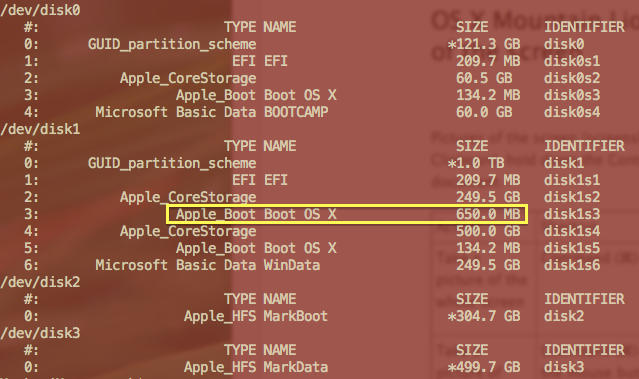Click the 650.0 MB size in the highlighted box

pos(488,214)
